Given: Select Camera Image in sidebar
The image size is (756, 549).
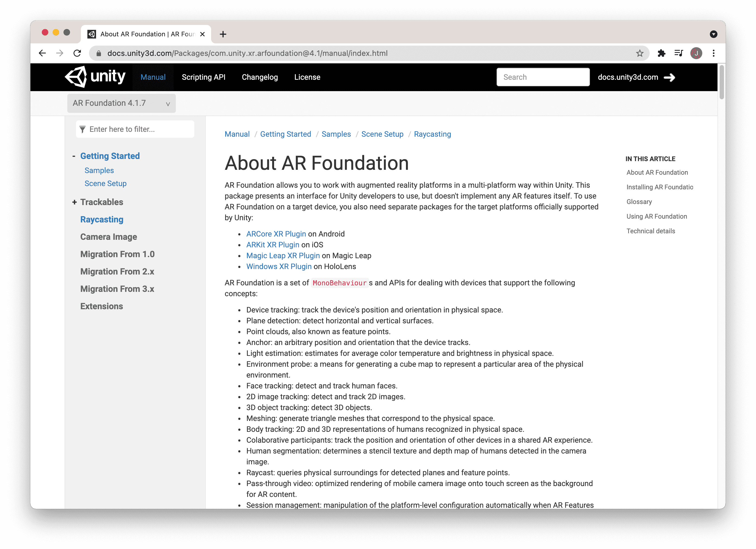Looking at the screenshot, I should click(108, 237).
